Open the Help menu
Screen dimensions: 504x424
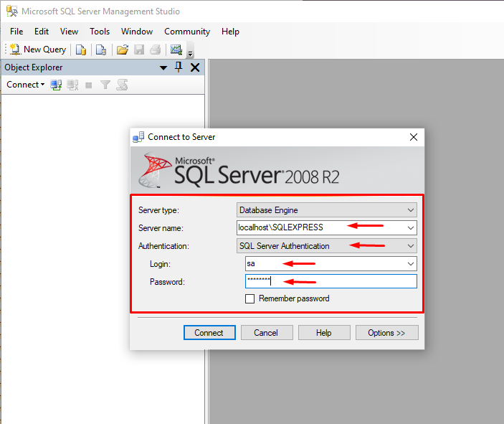pyautogui.click(x=230, y=32)
